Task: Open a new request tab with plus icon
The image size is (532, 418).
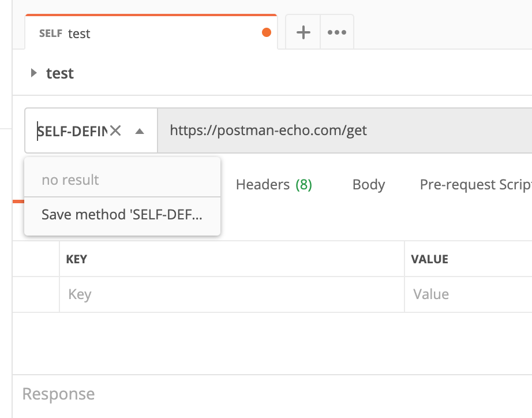Action: pos(304,32)
